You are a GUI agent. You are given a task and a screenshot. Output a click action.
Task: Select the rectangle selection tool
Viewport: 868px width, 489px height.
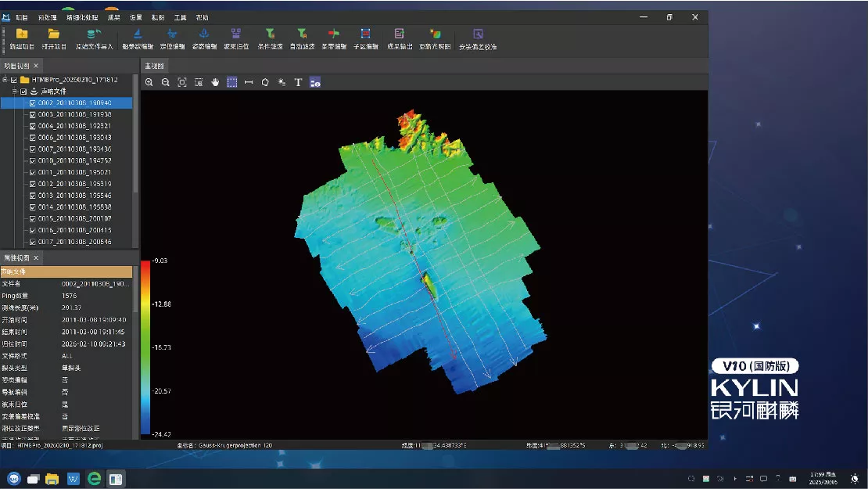click(232, 82)
